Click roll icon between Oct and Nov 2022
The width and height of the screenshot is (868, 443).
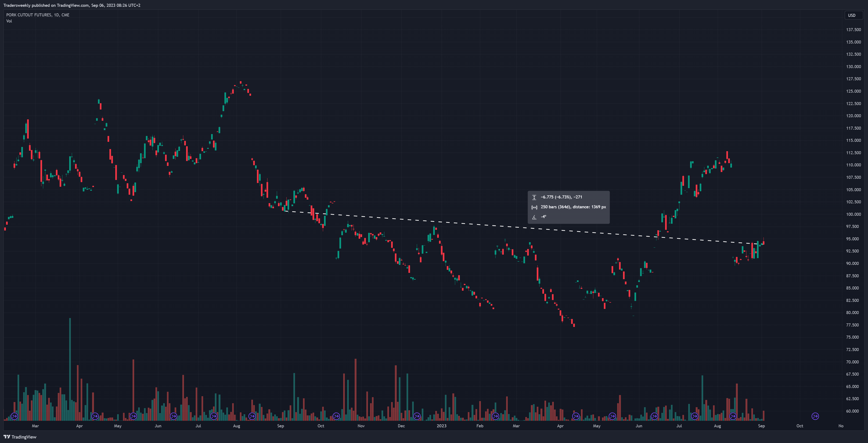(x=336, y=416)
